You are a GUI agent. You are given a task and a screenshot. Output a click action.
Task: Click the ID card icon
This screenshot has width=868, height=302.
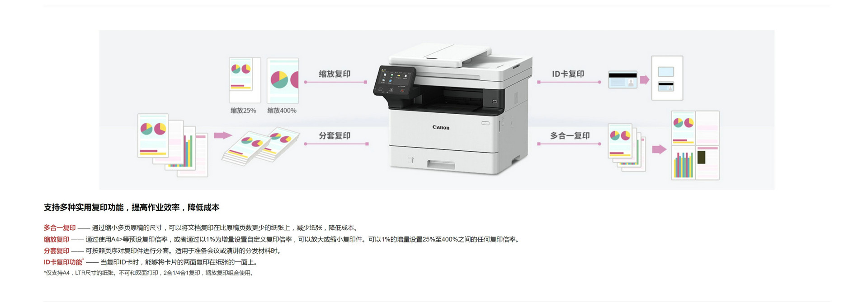(623, 79)
